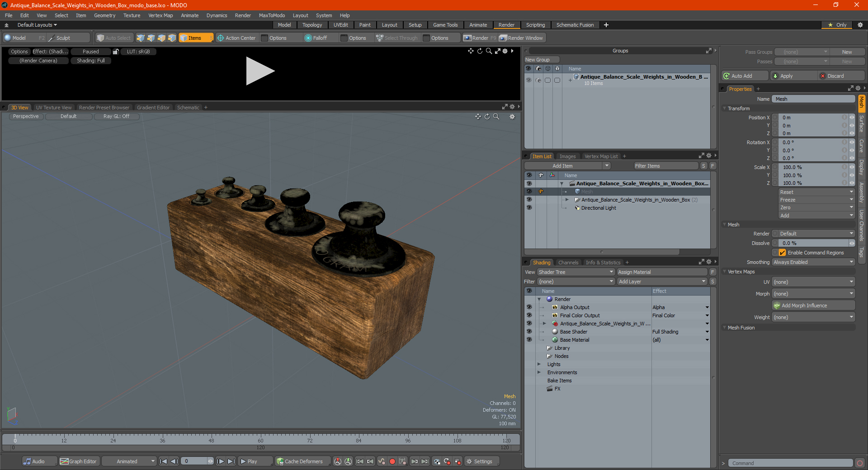Activate Items selection mode
Viewport: 868px width, 470px height.
[196, 38]
